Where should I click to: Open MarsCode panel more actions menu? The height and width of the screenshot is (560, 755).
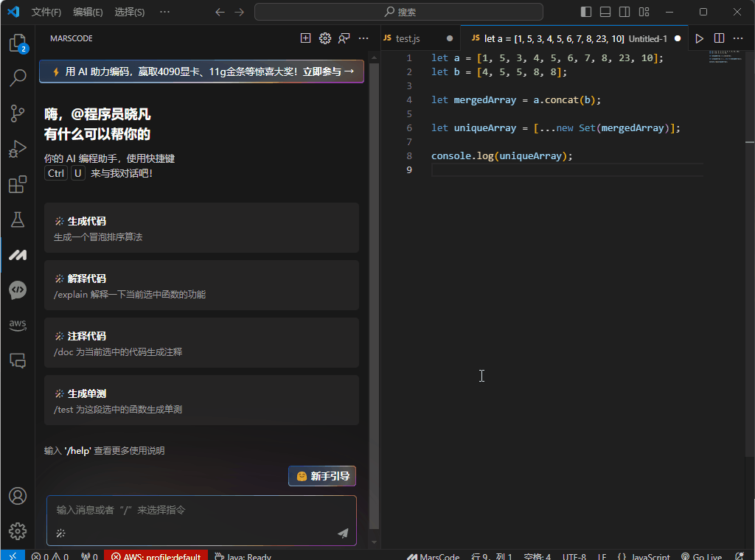pos(363,38)
